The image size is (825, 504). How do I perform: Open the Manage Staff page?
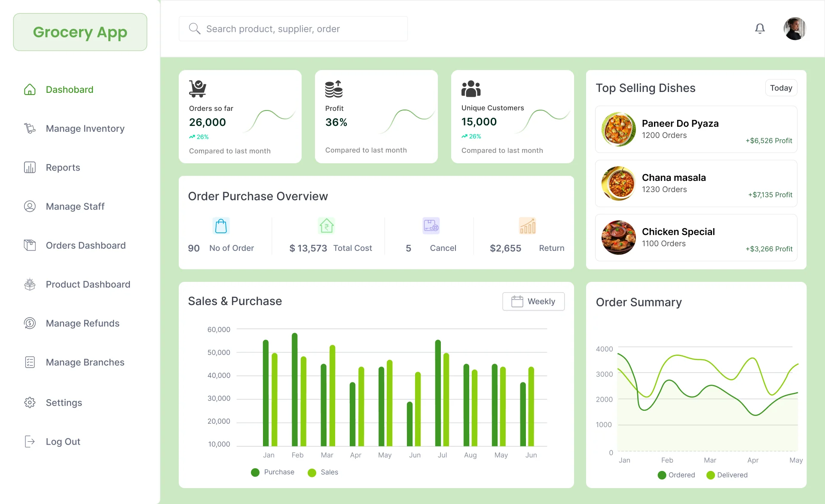pyautogui.click(x=75, y=206)
